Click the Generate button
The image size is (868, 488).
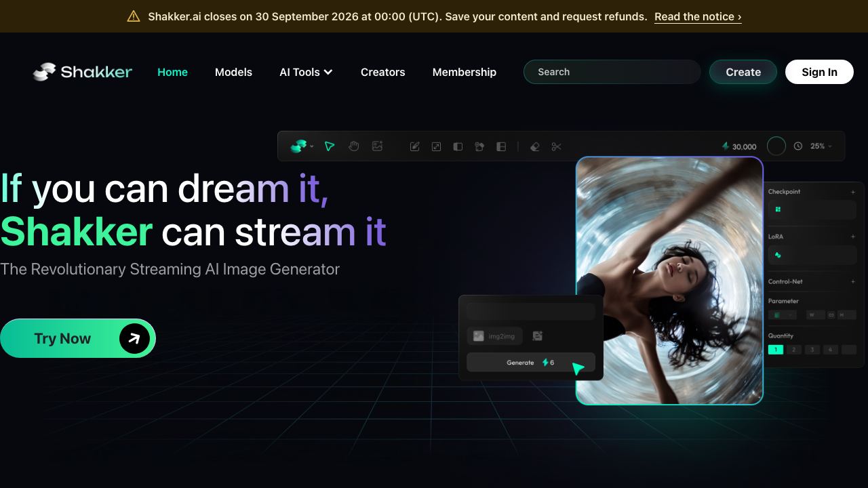pos(531,363)
